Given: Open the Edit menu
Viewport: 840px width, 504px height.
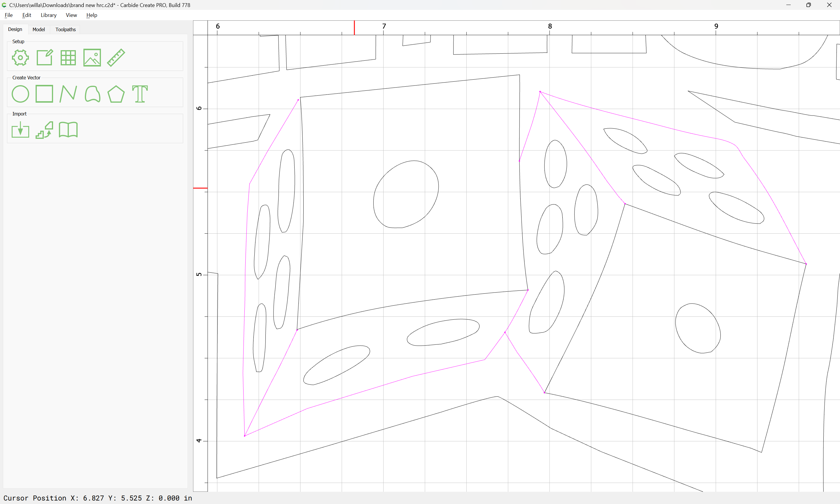Looking at the screenshot, I should (x=27, y=15).
